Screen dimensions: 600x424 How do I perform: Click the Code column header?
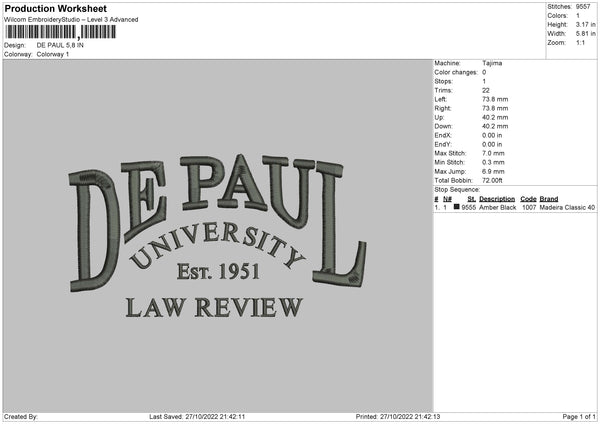[528, 199]
